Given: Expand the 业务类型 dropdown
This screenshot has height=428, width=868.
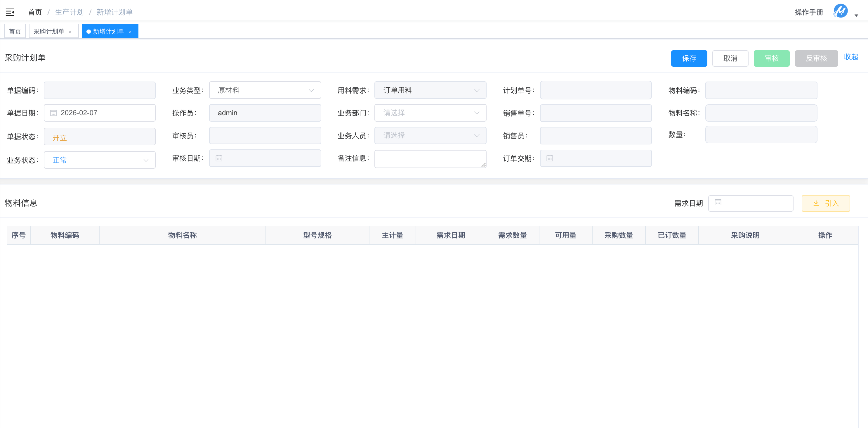Looking at the screenshot, I should pyautogui.click(x=265, y=90).
